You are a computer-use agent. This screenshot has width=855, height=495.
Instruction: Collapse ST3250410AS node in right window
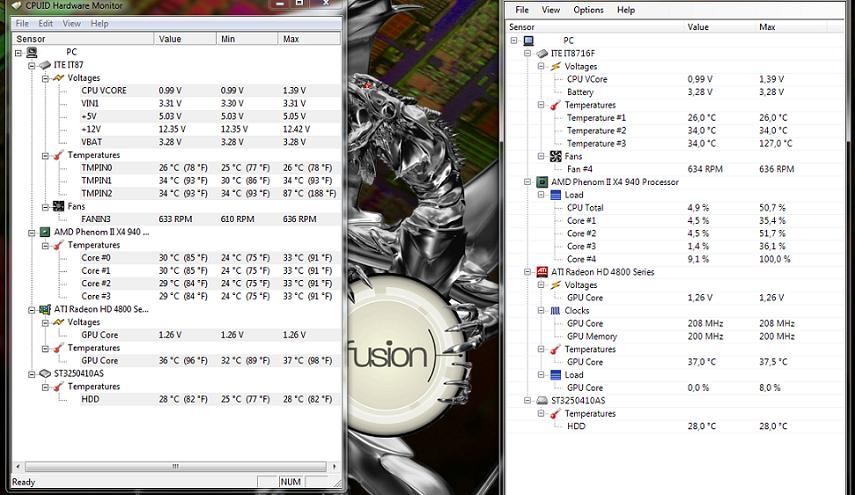tap(528, 401)
